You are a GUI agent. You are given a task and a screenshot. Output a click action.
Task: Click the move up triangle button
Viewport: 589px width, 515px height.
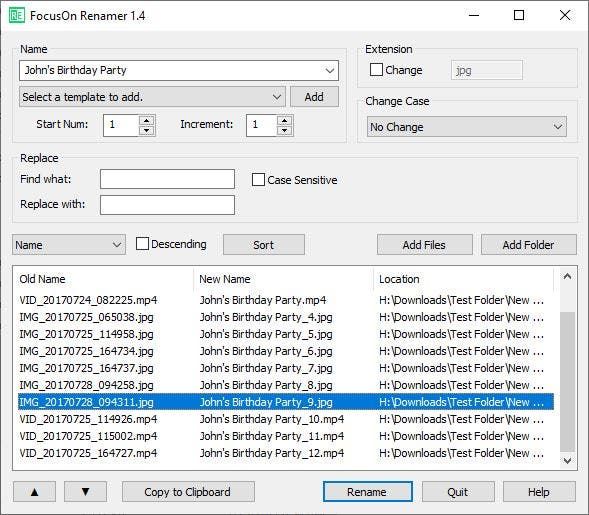pyautogui.click(x=34, y=492)
